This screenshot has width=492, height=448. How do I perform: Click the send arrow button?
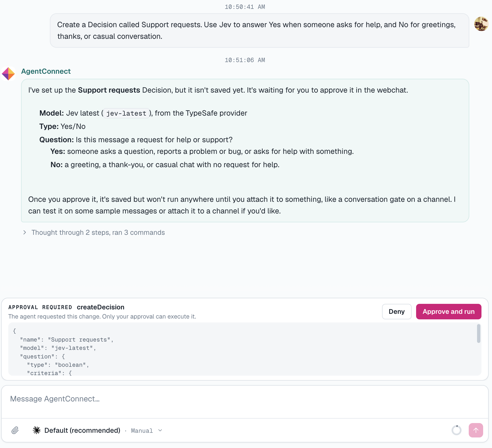(x=476, y=430)
